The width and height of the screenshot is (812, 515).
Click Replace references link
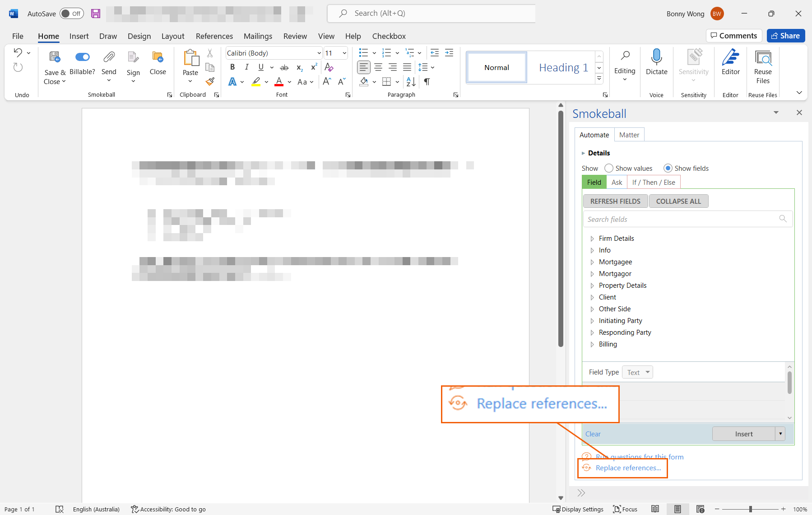coord(628,468)
